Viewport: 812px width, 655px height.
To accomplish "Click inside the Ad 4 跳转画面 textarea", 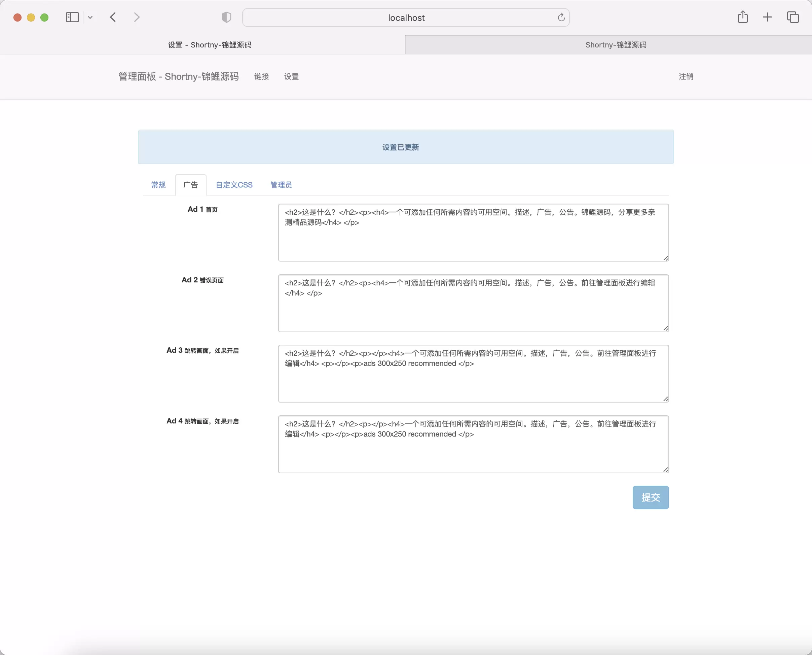I will [473, 444].
